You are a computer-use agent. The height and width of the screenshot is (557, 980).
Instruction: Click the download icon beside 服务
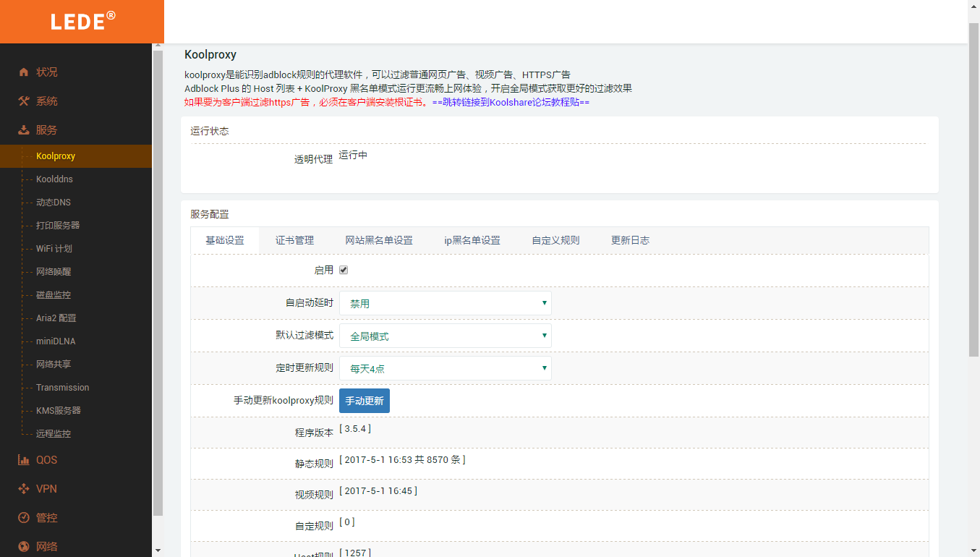coord(24,130)
